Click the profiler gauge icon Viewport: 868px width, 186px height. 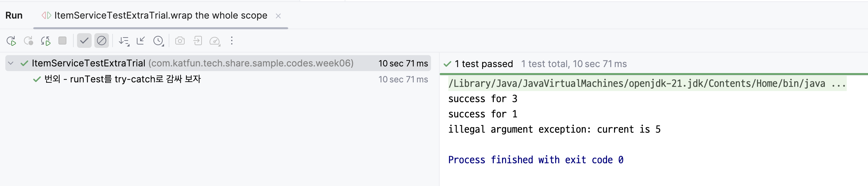(215, 41)
